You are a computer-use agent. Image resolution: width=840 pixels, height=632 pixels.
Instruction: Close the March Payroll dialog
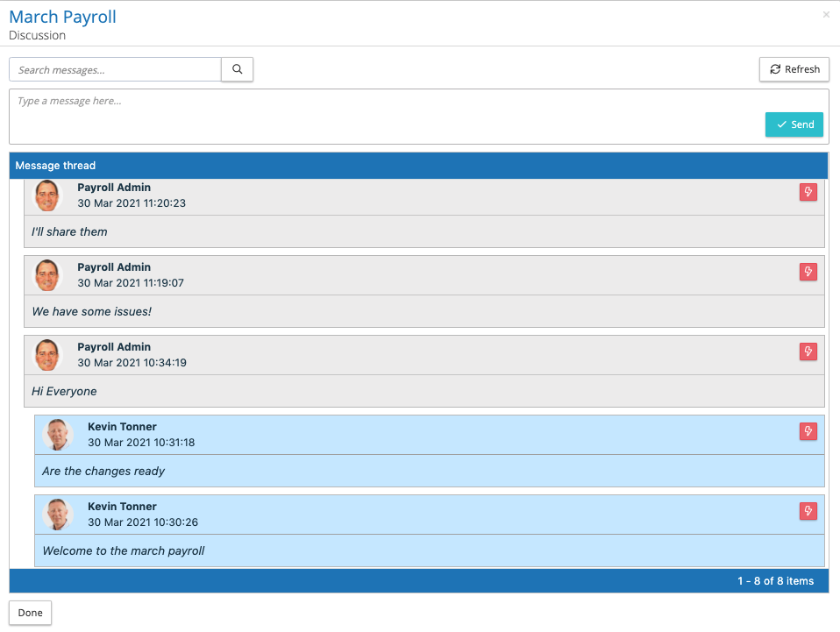pos(826,15)
